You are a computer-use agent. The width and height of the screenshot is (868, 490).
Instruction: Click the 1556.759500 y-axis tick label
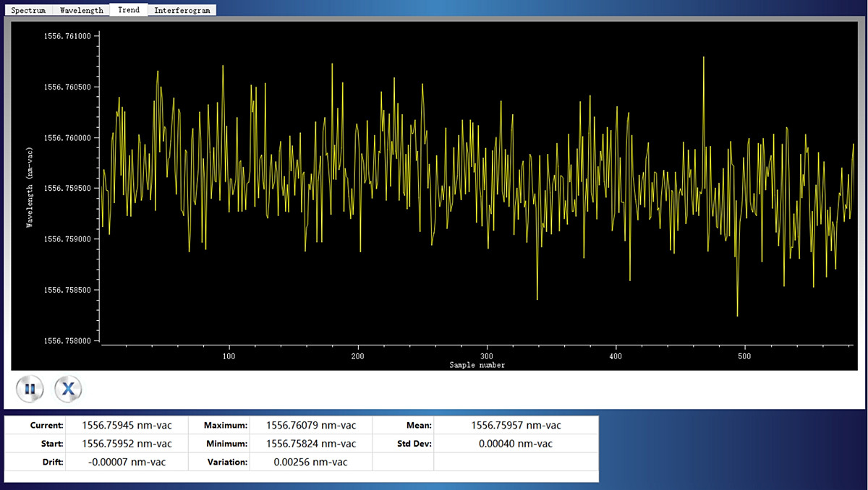67,188
